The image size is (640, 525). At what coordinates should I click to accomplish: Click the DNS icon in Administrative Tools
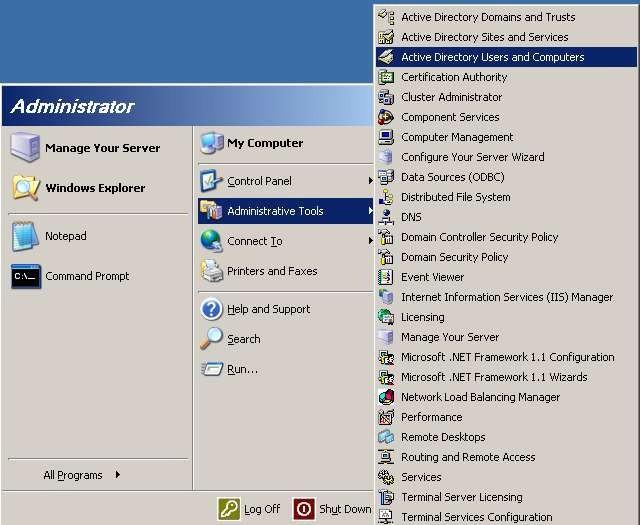(x=386, y=217)
